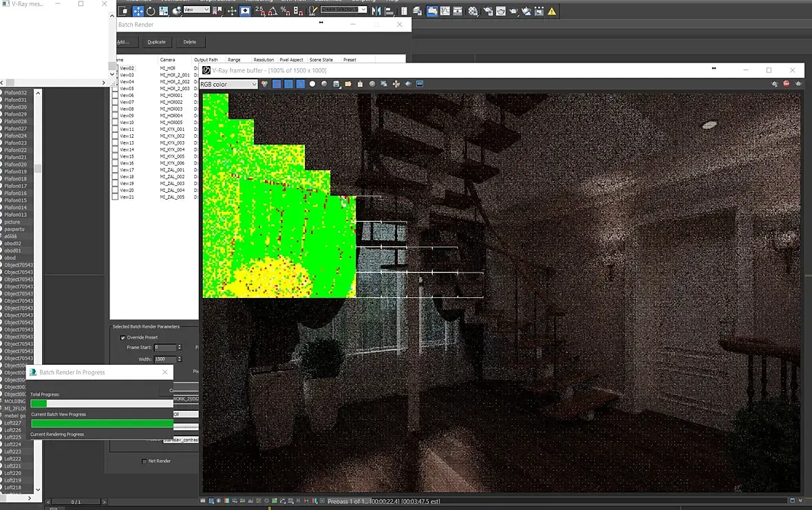Screen dimensions: 812x510
Task: Open the RGB color channel dropdown
Action: [228, 85]
